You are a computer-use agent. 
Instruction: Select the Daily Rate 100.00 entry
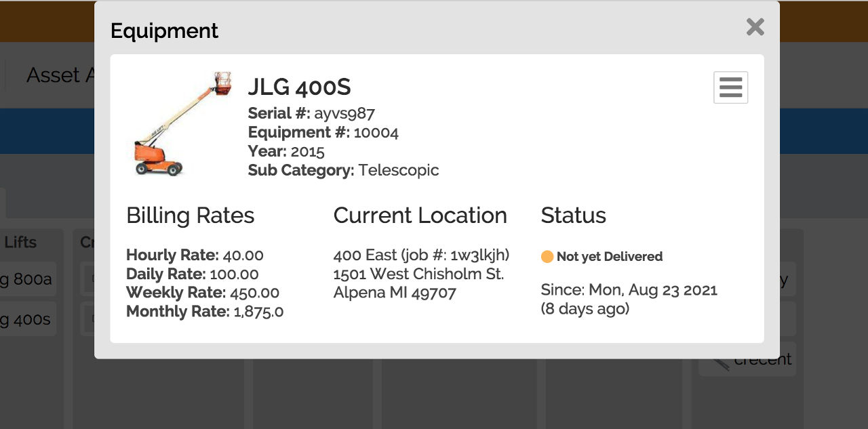[193, 274]
